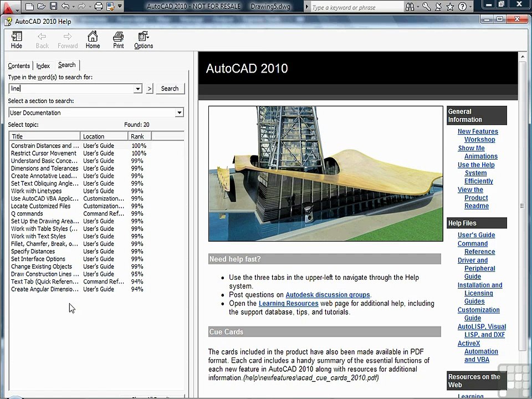The height and width of the screenshot is (399, 532).
Task: Open the Undo history dropdown arrow
Action: (x=73, y=7)
